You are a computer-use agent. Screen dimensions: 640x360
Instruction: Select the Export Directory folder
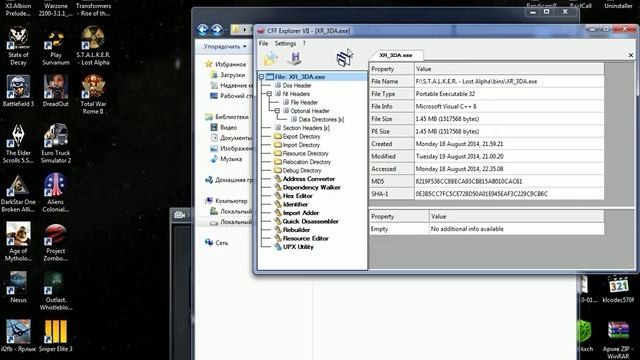point(301,136)
